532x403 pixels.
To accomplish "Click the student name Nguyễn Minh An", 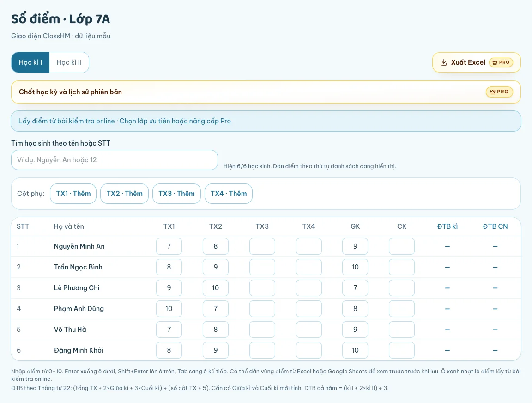I will (x=79, y=246).
